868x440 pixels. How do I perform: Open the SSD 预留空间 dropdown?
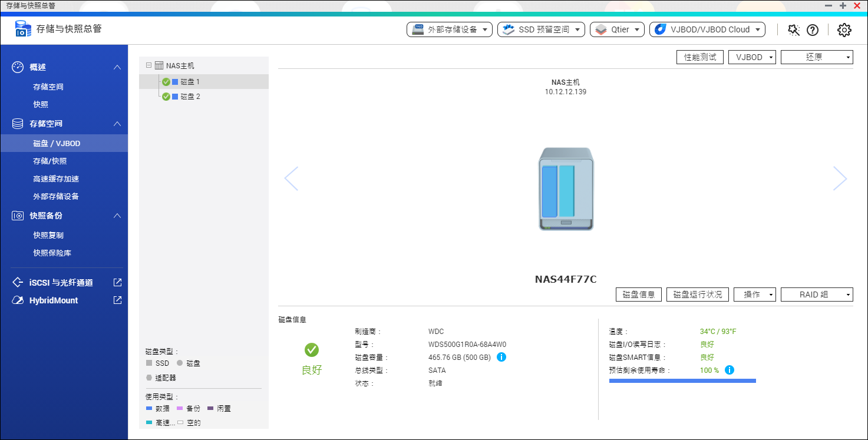[x=540, y=29]
